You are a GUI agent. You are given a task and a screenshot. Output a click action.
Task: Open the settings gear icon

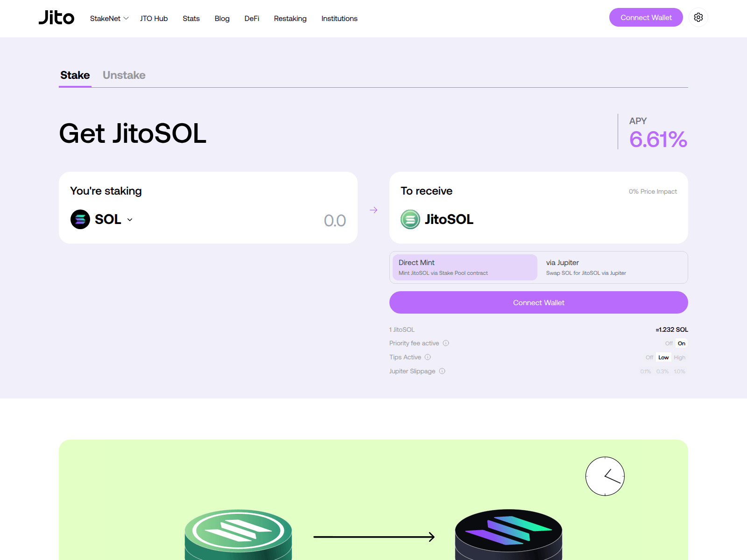point(698,17)
